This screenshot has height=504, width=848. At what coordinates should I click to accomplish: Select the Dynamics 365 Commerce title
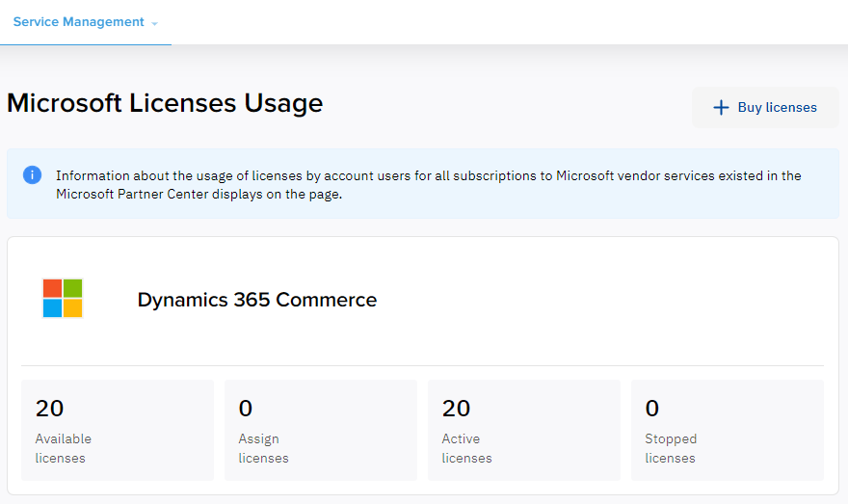click(x=257, y=300)
